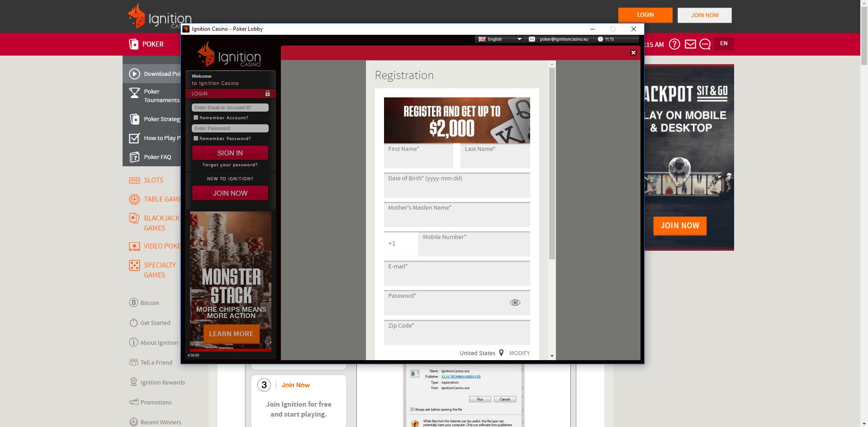Click the help question mark icon
The height and width of the screenshot is (427, 868).
pos(674,44)
